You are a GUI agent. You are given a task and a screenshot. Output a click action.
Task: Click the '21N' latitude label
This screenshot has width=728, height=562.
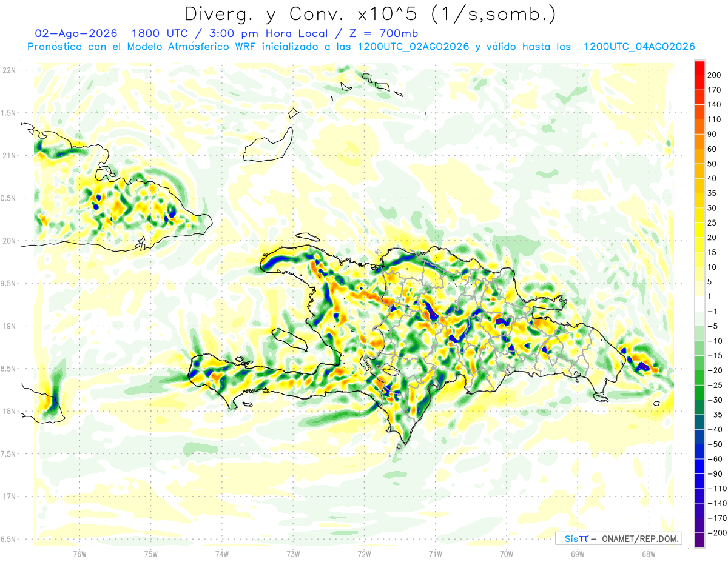point(8,155)
